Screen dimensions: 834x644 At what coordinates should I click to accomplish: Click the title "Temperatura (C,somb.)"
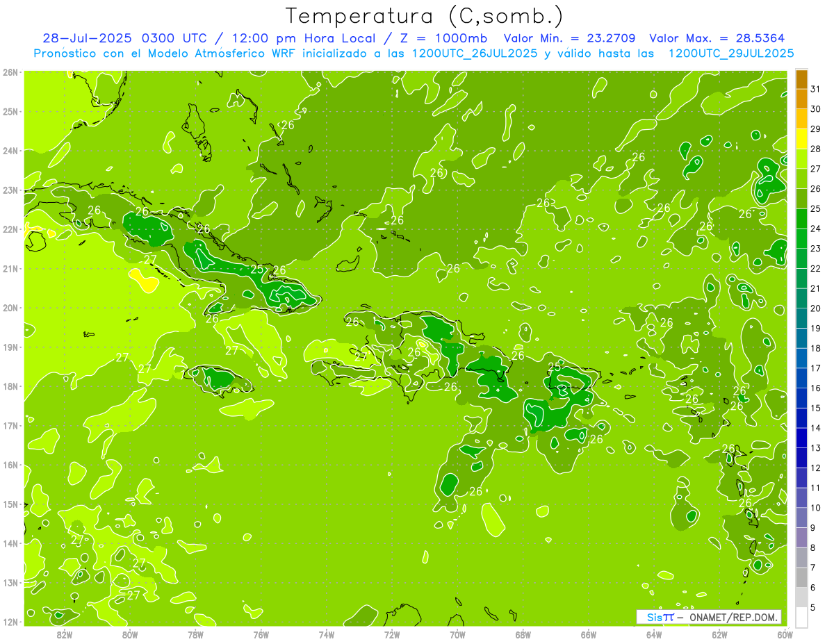(x=425, y=16)
